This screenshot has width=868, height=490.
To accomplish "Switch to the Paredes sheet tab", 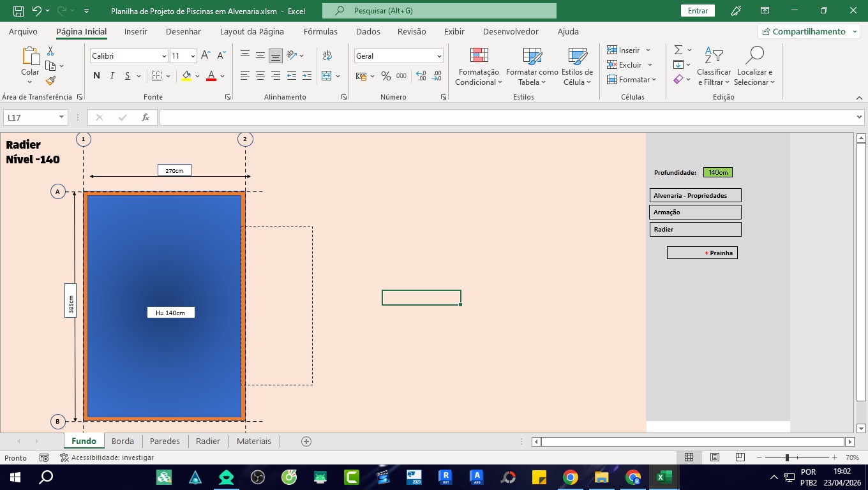I will click(x=165, y=441).
